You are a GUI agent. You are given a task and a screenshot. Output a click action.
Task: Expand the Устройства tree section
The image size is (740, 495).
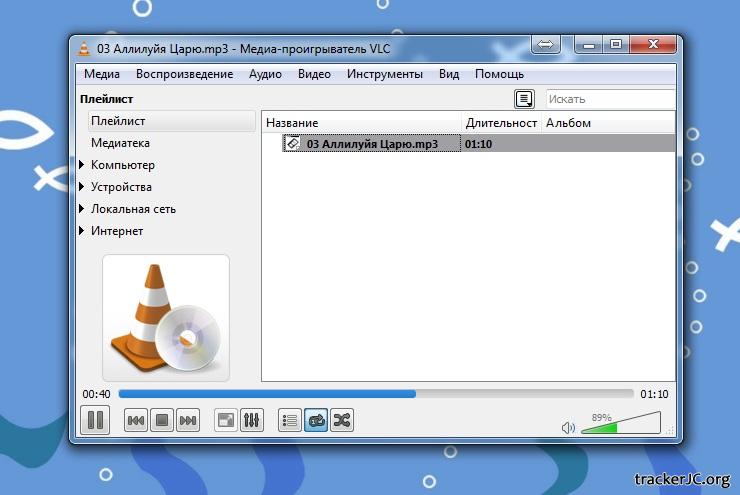[81, 187]
